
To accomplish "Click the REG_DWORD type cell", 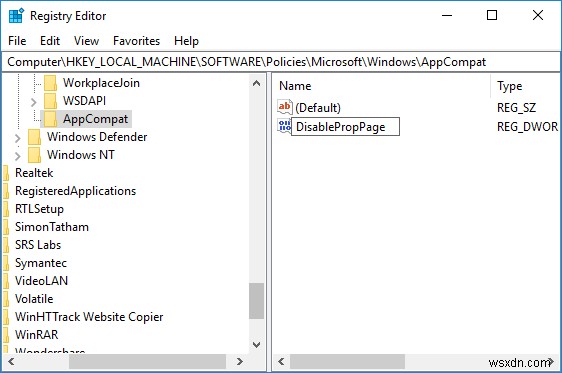I will 527,126.
